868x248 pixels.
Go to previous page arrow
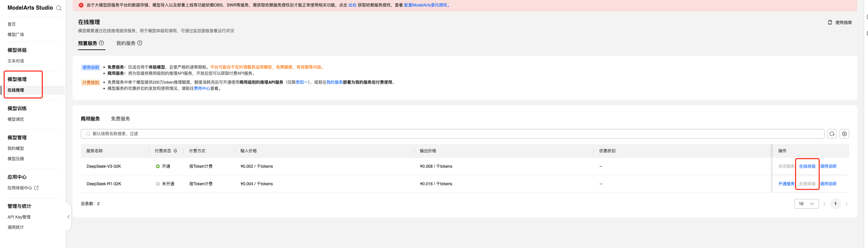point(825,204)
